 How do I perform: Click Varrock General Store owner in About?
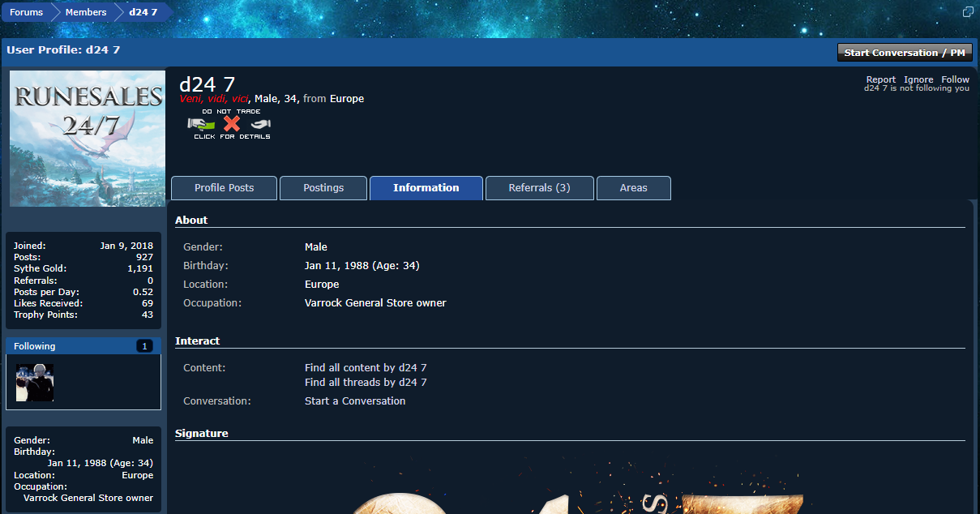375,303
